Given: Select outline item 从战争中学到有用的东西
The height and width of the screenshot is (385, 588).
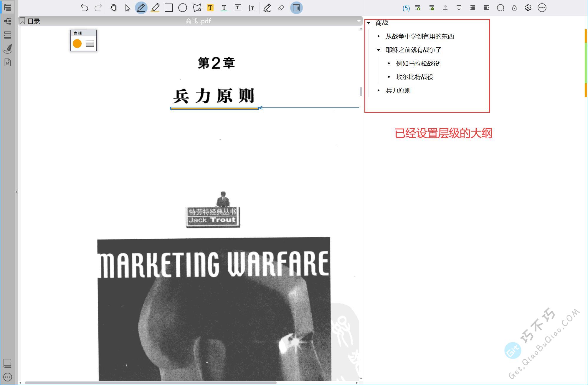Looking at the screenshot, I should (420, 36).
